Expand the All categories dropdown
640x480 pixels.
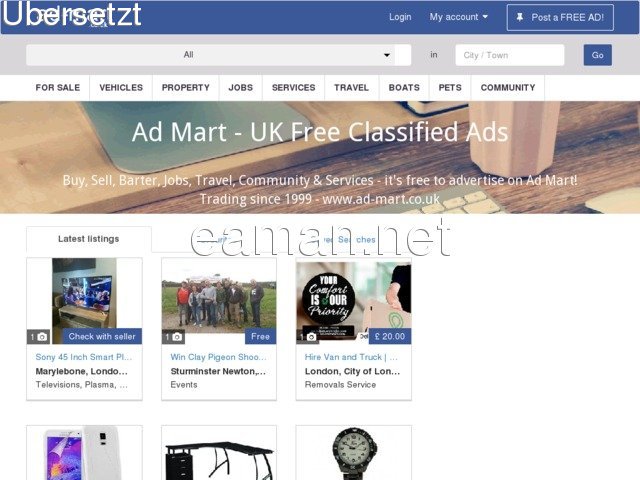218,55
